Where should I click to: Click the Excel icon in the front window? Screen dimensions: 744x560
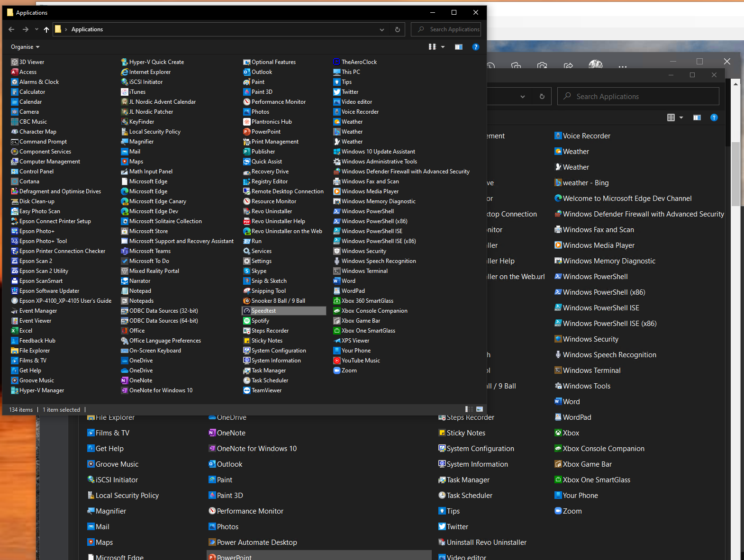click(15, 331)
